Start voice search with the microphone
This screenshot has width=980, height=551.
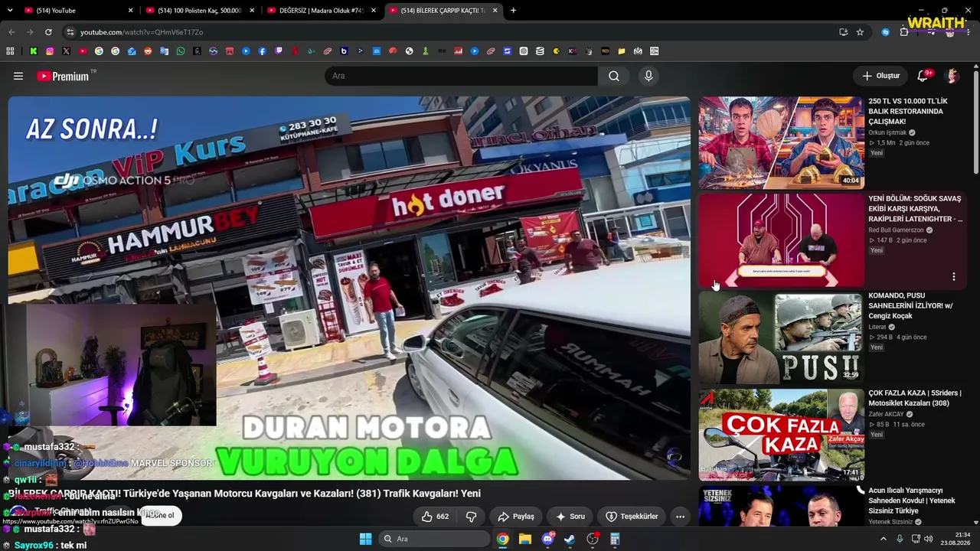pos(648,76)
